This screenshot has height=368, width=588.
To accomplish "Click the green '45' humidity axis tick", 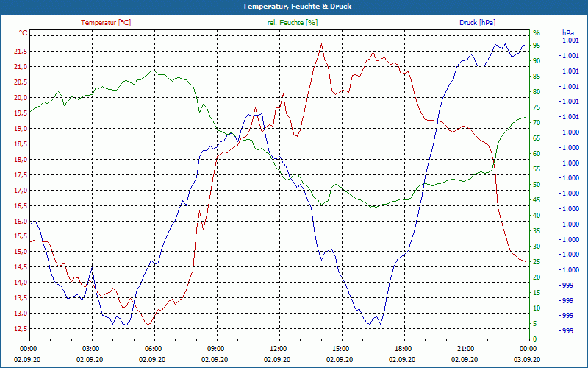I will point(537,200).
